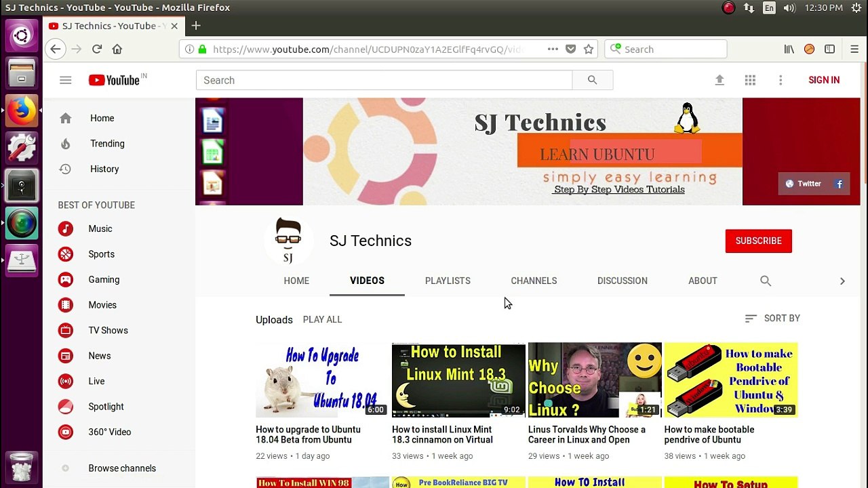Toggle Firefox sidebar view icon
The height and width of the screenshot is (488, 868).
829,49
